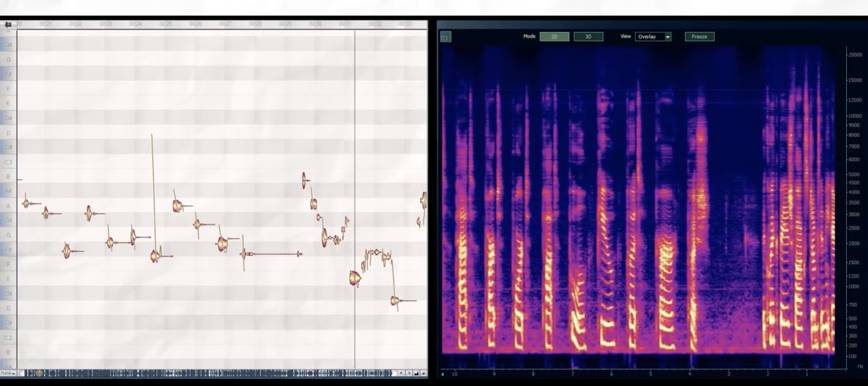Click 00:24 on the time ruler
The width and height of the screenshot is (868, 386).
point(135,24)
